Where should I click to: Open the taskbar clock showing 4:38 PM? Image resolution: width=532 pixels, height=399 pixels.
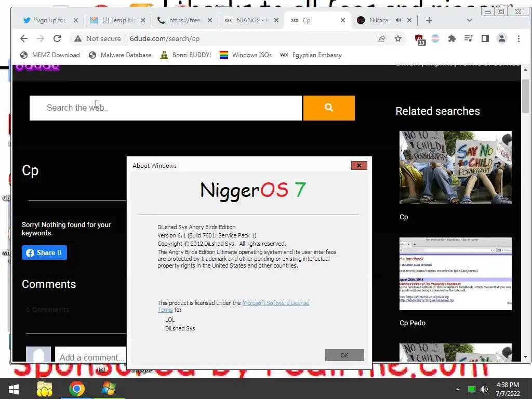click(x=508, y=389)
